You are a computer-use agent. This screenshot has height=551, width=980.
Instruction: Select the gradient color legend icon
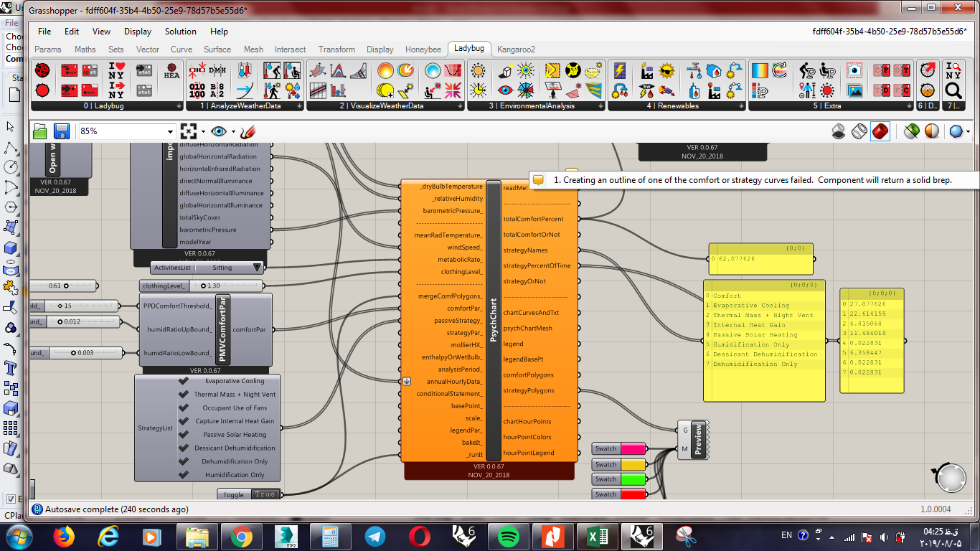759,70
